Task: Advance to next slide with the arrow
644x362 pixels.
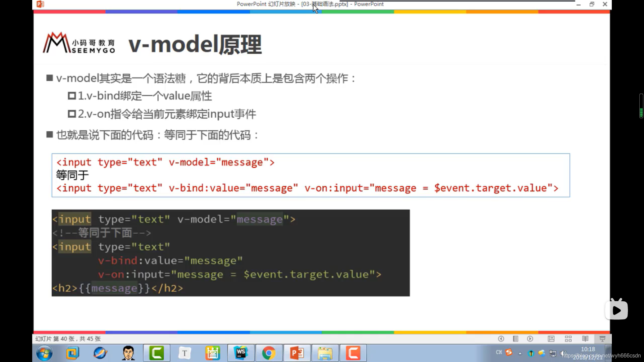Action: click(530, 339)
